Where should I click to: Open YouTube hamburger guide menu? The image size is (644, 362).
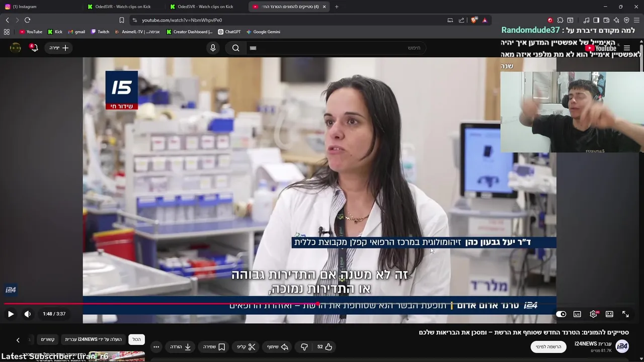(x=627, y=48)
